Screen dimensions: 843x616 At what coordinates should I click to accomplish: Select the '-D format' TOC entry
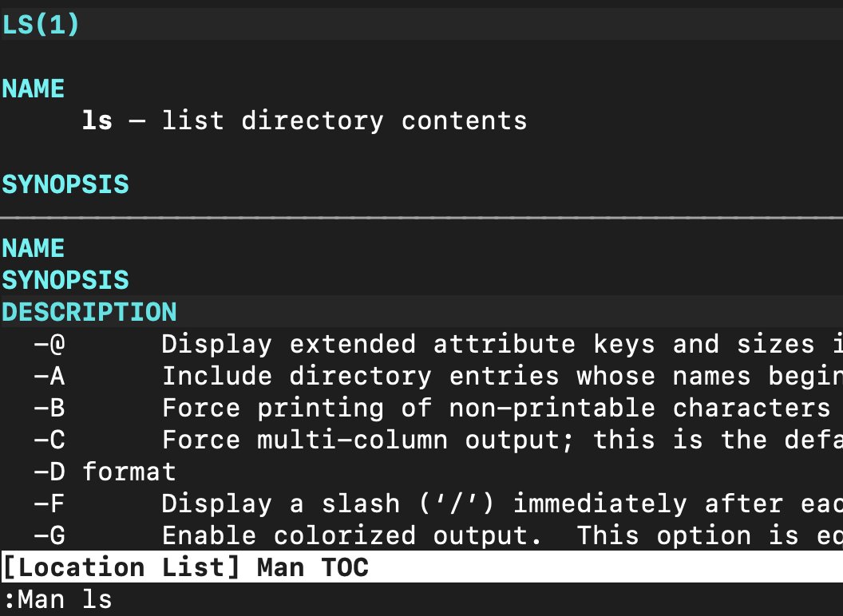[105, 472]
